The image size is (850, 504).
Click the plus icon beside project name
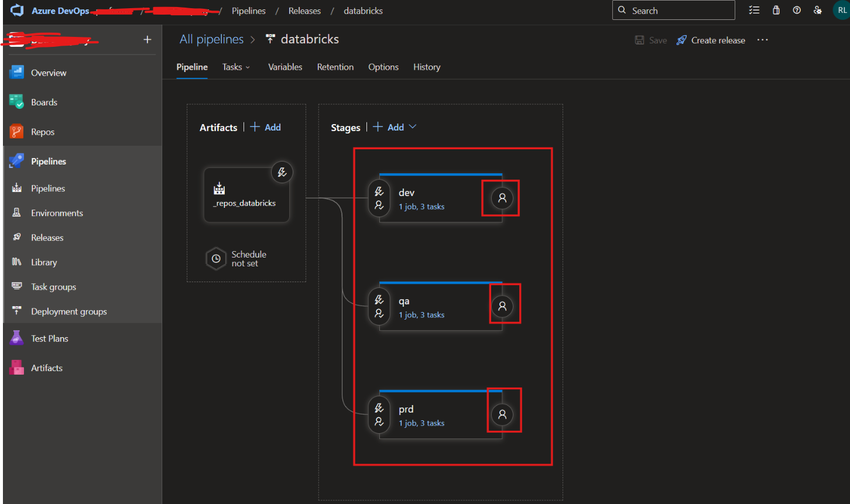coord(148,39)
